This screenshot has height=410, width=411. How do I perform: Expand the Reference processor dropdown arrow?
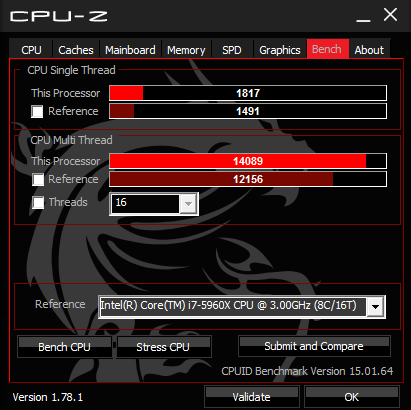click(375, 306)
